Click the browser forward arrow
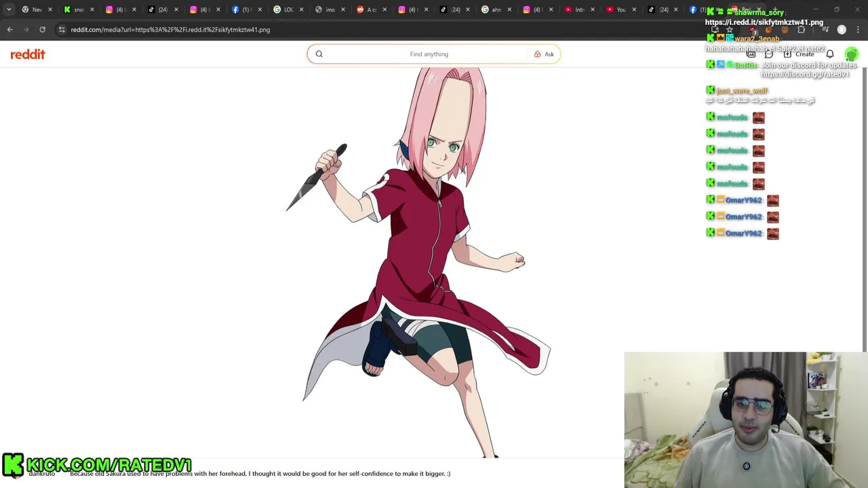The height and width of the screenshot is (488, 868). pos(26,30)
